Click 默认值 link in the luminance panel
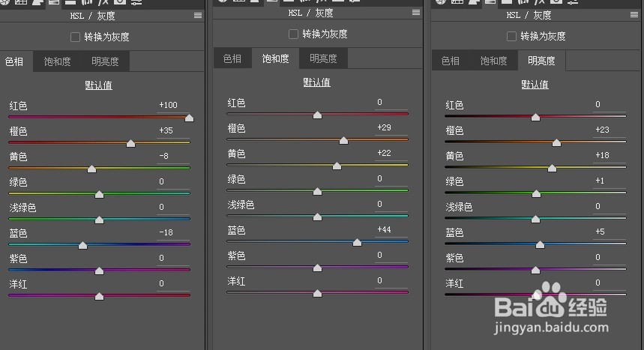 [535, 85]
